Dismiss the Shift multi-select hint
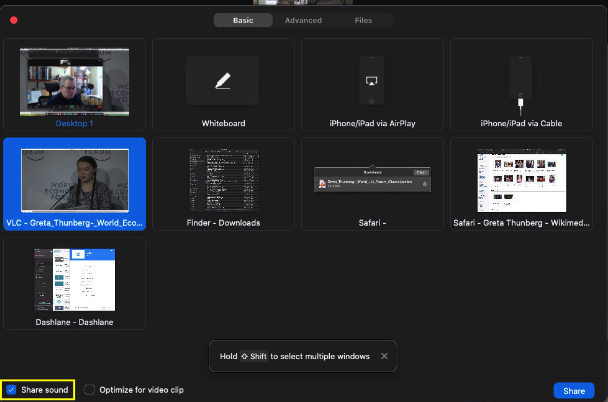608x402 pixels. [x=384, y=356]
